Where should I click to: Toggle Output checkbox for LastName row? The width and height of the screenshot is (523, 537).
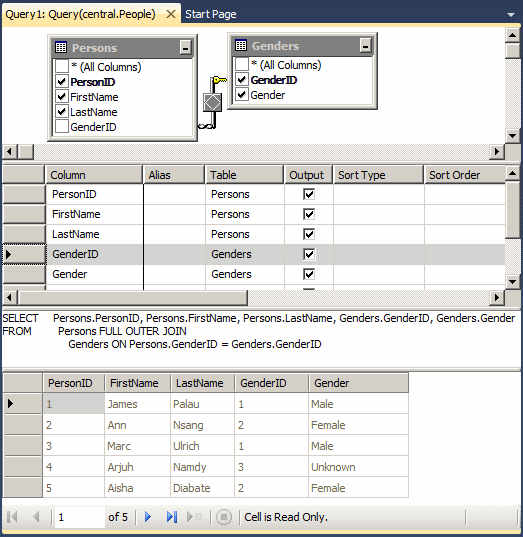[309, 234]
